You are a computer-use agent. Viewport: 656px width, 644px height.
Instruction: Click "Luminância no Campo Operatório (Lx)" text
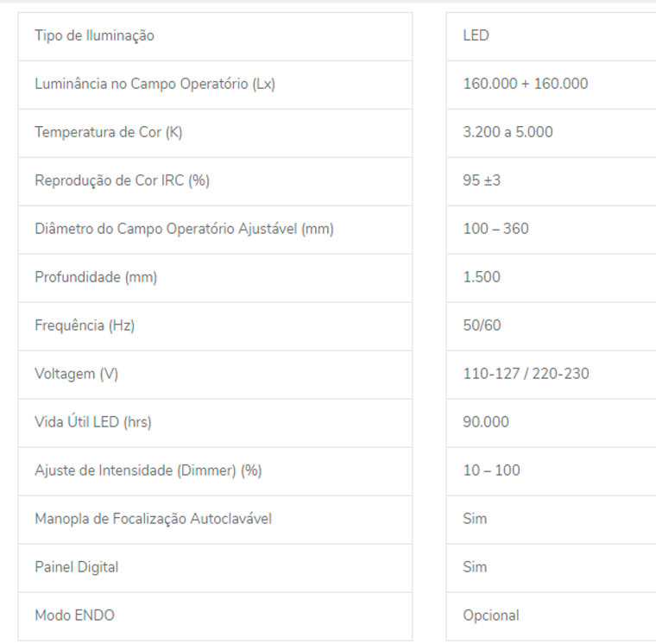(x=155, y=85)
